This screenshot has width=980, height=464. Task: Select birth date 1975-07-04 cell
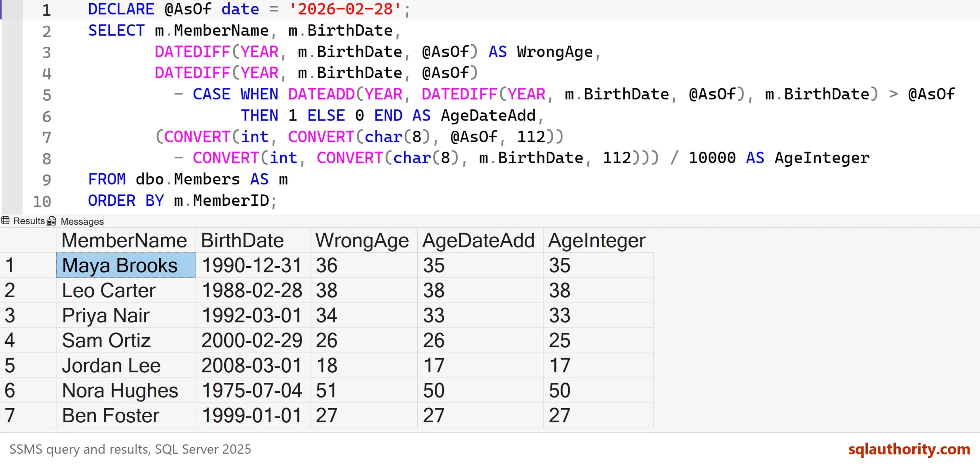coord(253,391)
